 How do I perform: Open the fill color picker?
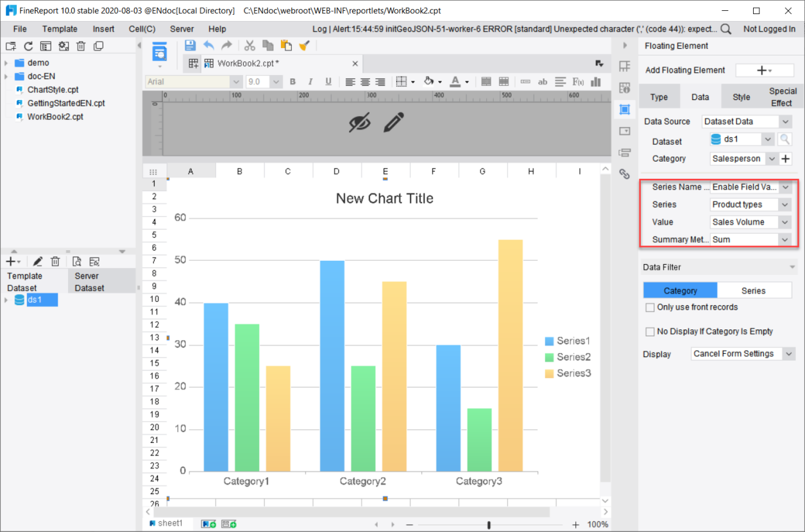430,81
